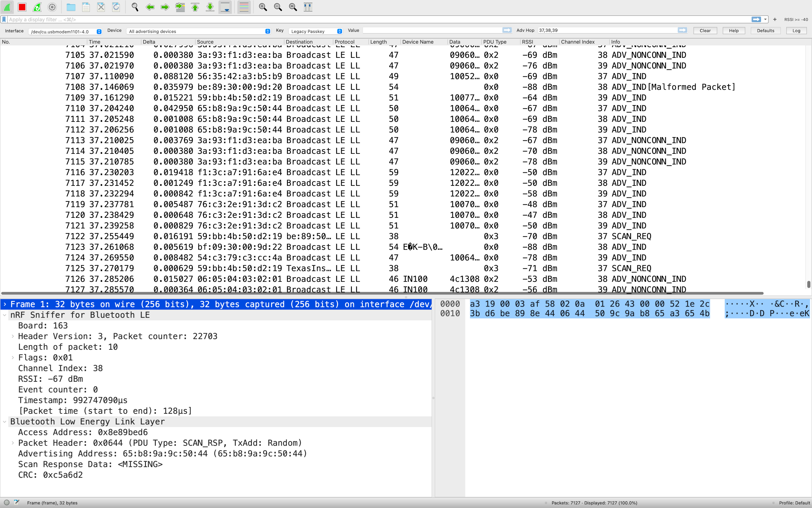
Task: Open a saved capture file via folder icon
Action: click(x=71, y=7)
